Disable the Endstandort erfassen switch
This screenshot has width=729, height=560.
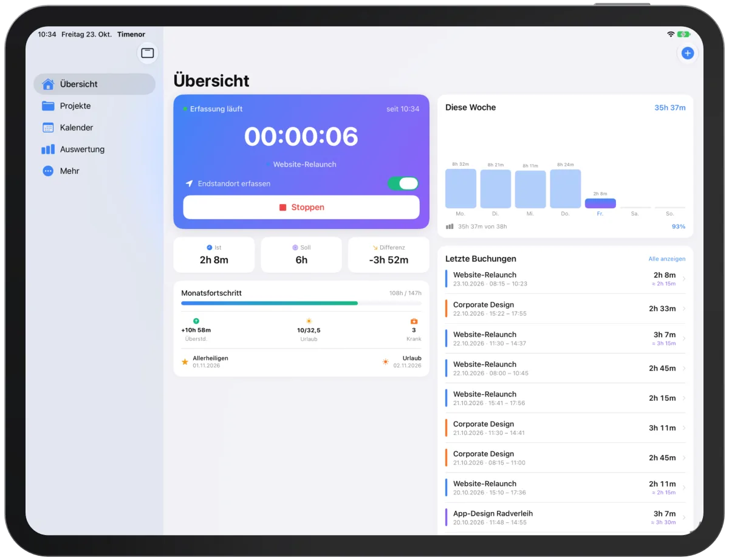[403, 183]
